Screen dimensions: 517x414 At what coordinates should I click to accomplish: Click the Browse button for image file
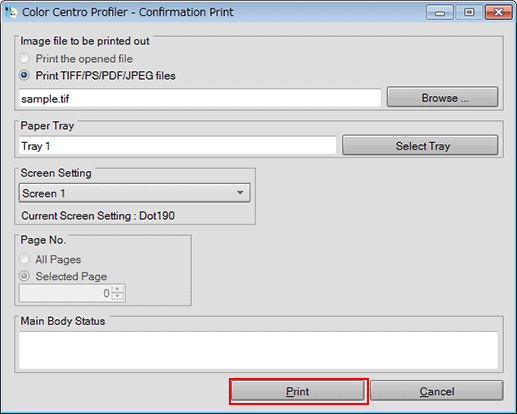click(x=442, y=97)
